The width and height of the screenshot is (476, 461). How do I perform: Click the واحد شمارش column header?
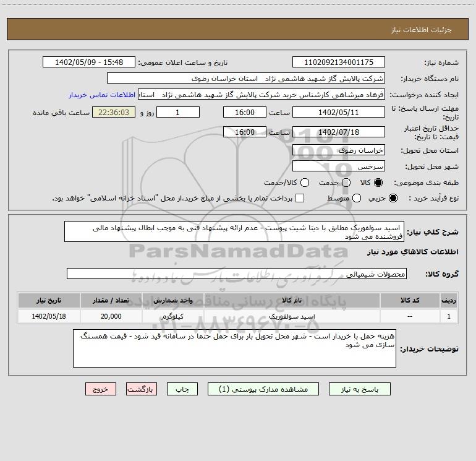click(172, 300)
